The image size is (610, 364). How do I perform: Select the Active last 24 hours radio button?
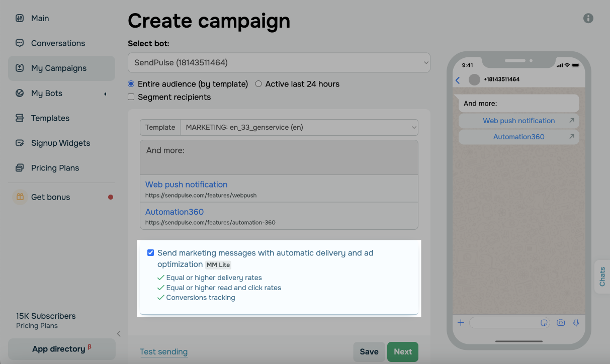pyautogui.click(x=258, y=84)
